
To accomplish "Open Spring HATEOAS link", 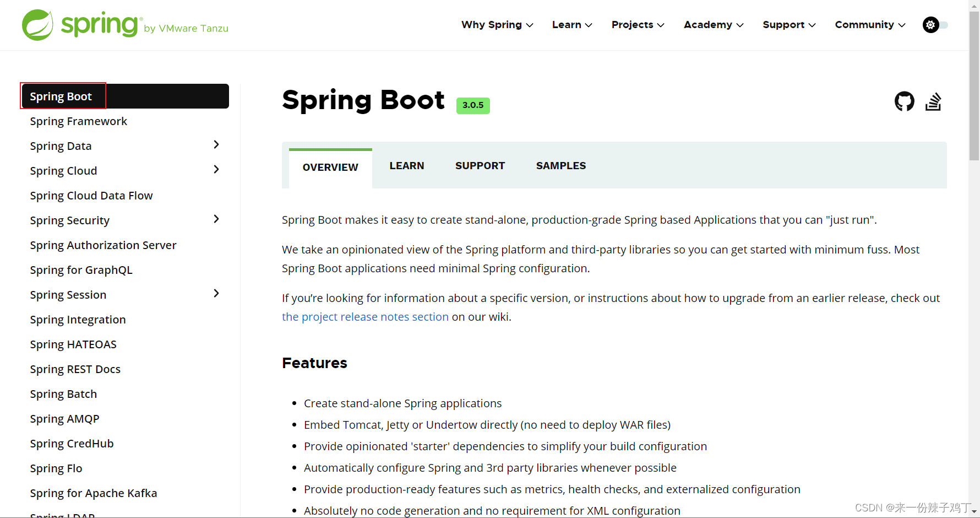I will (73, 344).
